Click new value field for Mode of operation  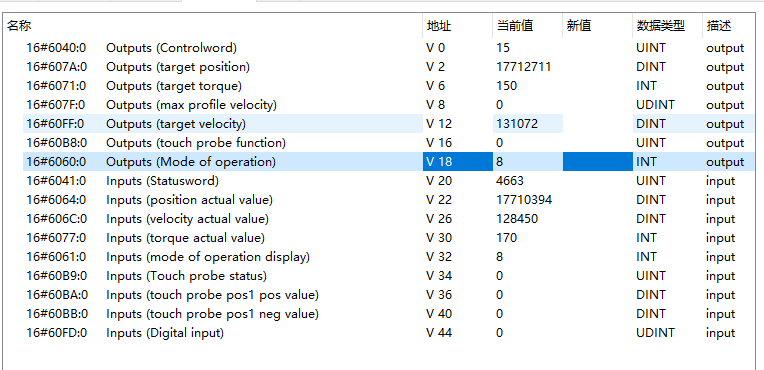pyautogui.click(x=597, y=162)
